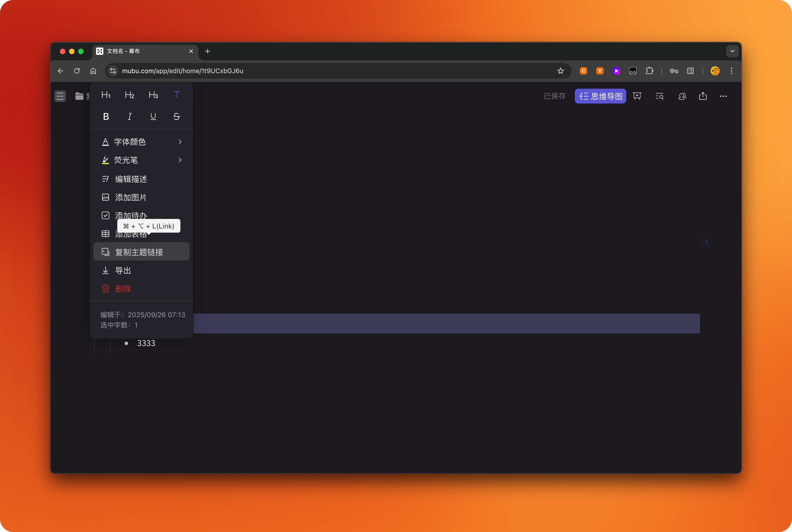
Task: Click the faint number 1 badge
Action: [x=706, y=243]
